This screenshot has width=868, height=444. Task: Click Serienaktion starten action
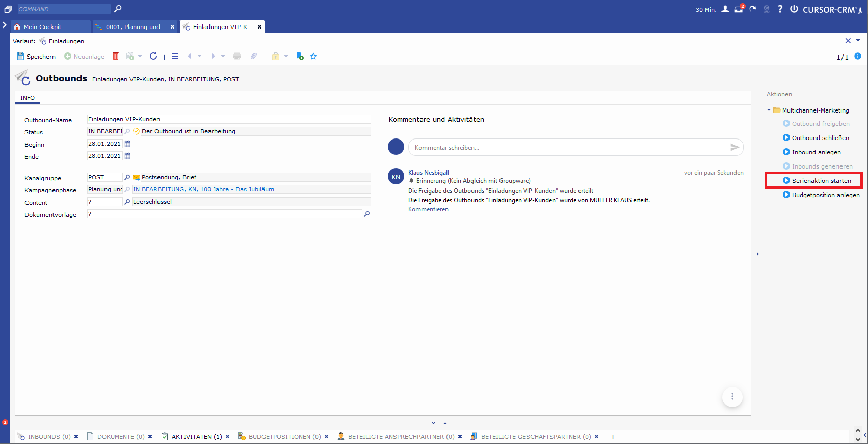coord(821,181)
